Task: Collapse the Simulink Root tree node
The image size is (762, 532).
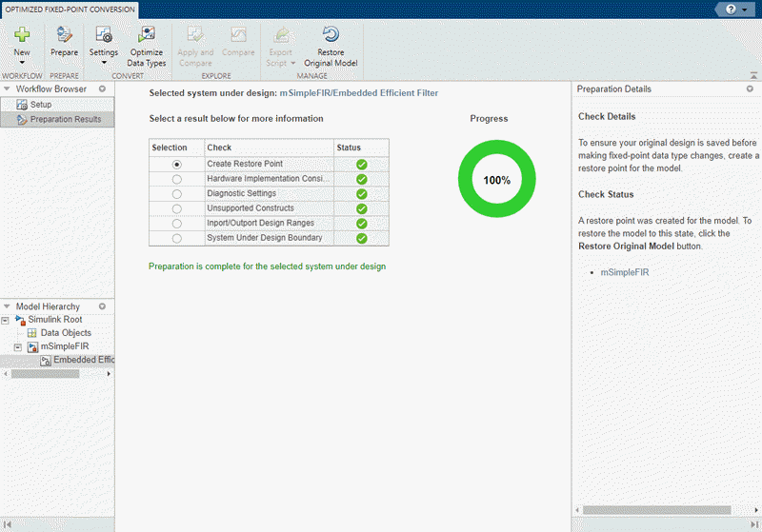Action: point(7,320)
